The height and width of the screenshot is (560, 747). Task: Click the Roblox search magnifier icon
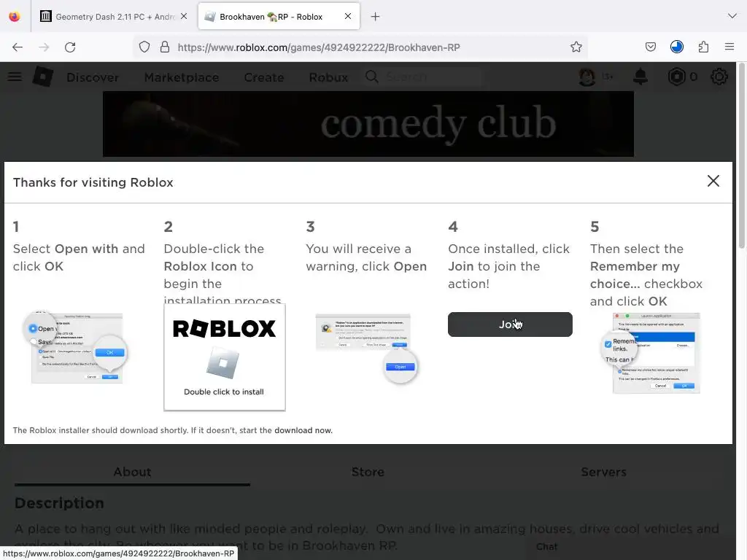(371, 77)
